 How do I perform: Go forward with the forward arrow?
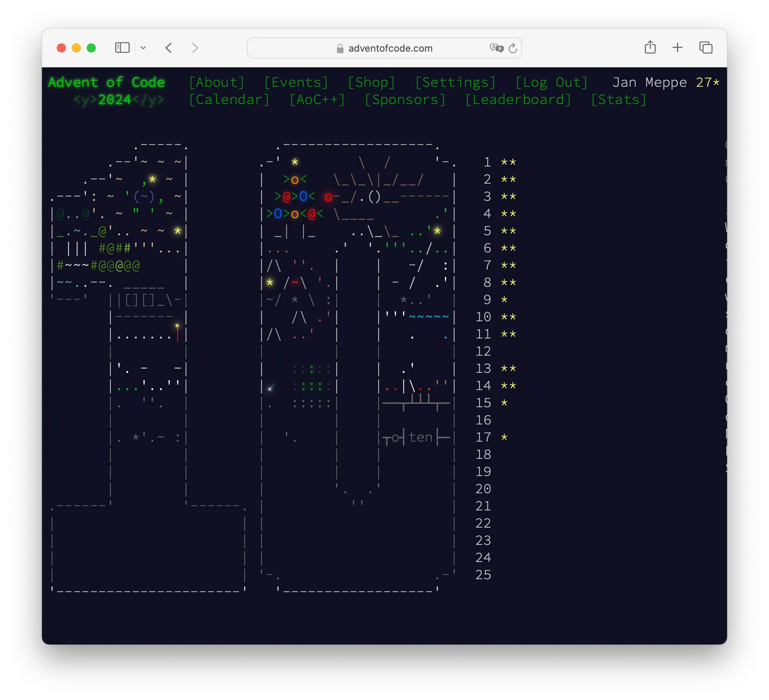(x=195, y=48)
